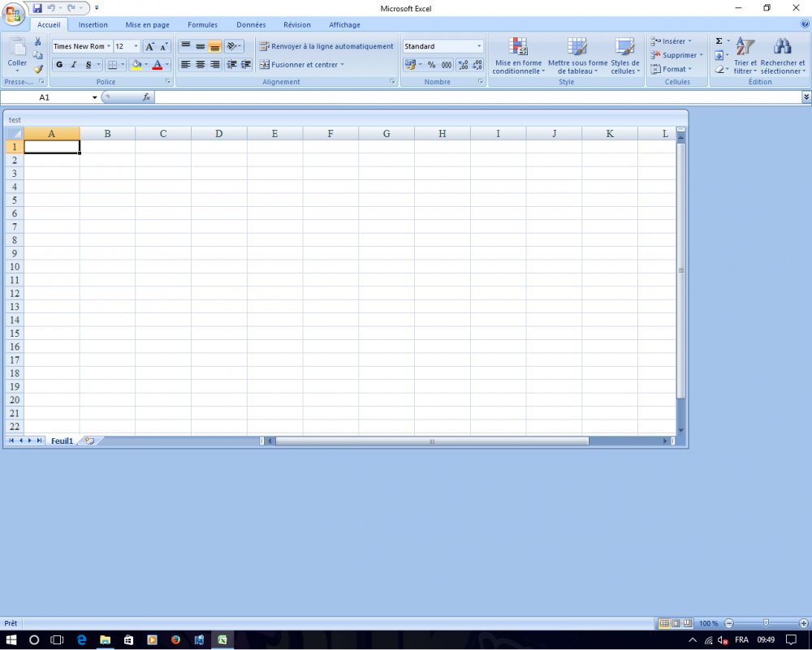Open Trier et filtrer
Screen dimensions: 812x650
pyautogui.click(x=745, y=55)
